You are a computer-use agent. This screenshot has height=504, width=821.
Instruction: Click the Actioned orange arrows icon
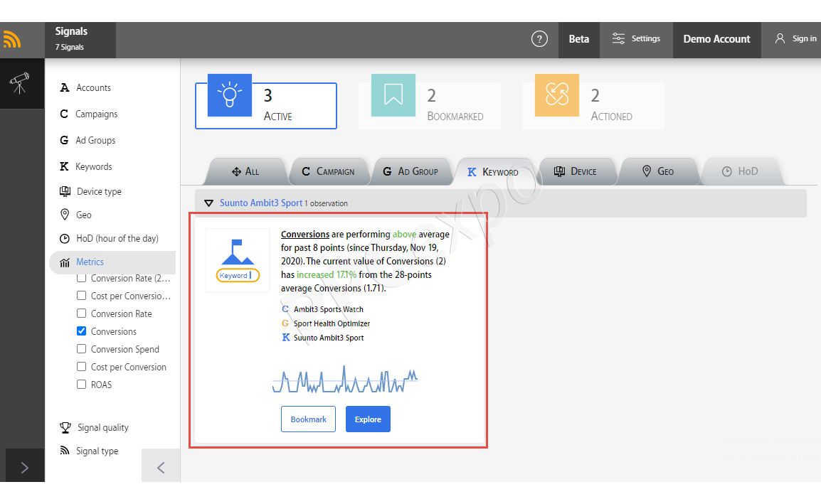556,95
